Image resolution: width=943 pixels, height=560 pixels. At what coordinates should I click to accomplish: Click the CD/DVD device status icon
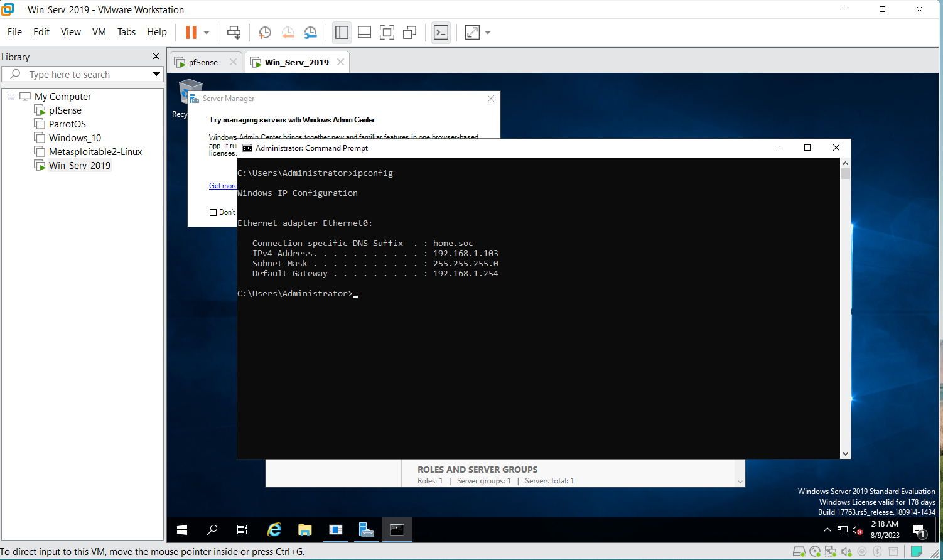815,552
